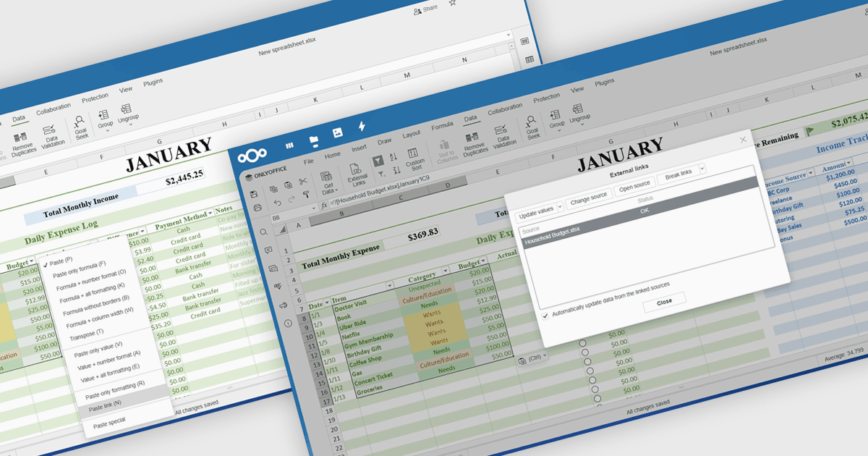This screenshot has width=868, height=456.
Task: Select Copy Style paintbrush in front window
Action: (307, 194)
